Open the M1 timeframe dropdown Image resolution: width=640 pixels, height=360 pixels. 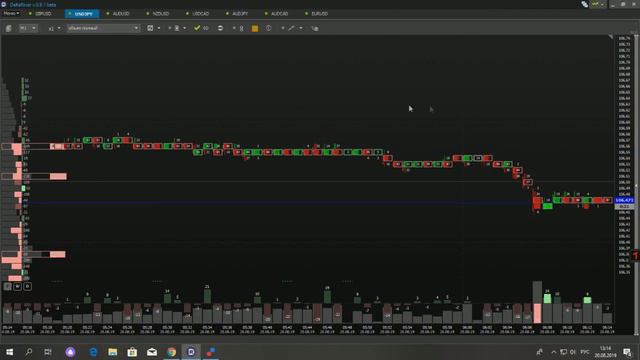(28, 28)
